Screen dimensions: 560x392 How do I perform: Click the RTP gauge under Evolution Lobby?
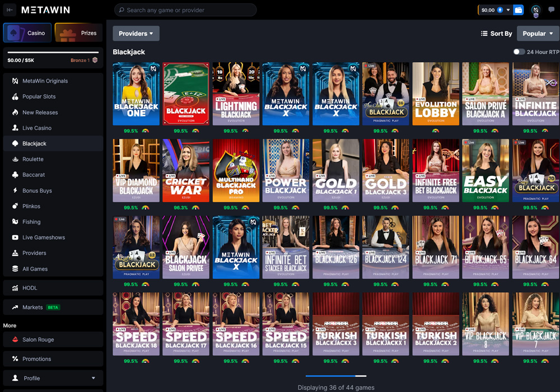click(436, 131)
